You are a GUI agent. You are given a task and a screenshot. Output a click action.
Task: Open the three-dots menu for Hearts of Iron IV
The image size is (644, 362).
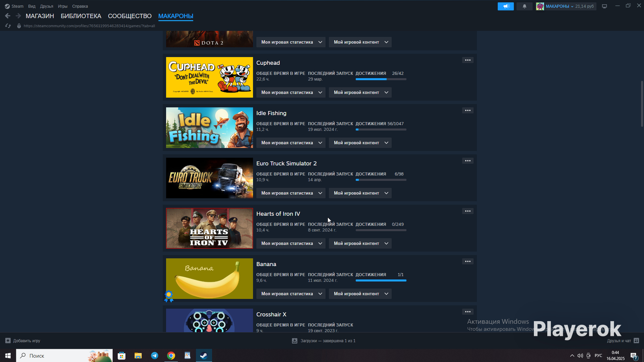click(468, 211)
